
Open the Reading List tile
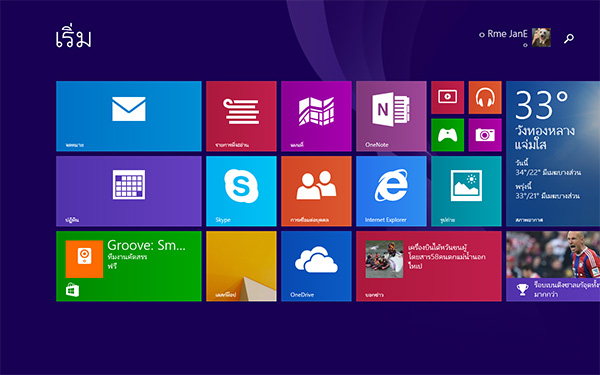point(241,116)
